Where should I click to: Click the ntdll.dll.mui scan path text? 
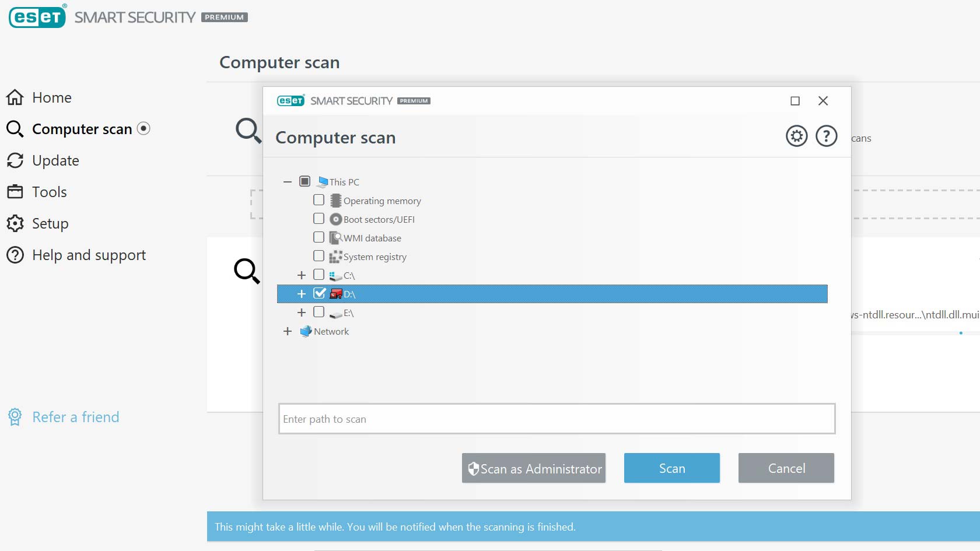(x=915, y=314)
